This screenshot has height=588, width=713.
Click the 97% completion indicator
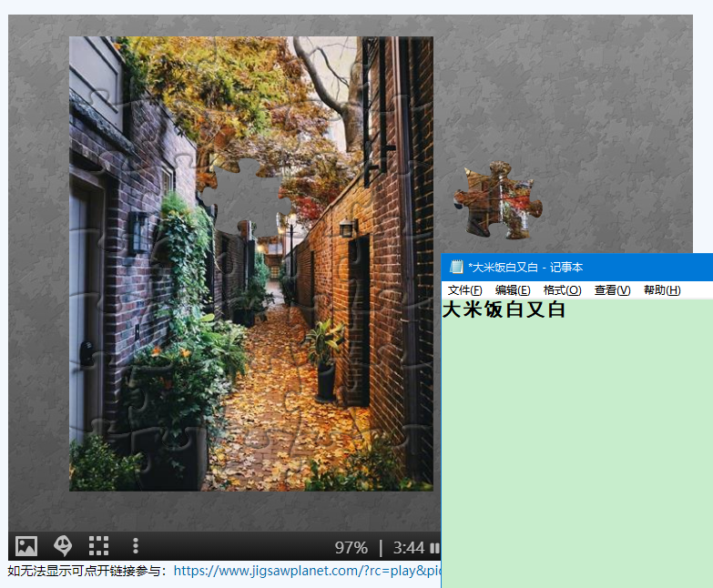pos(351,548)
